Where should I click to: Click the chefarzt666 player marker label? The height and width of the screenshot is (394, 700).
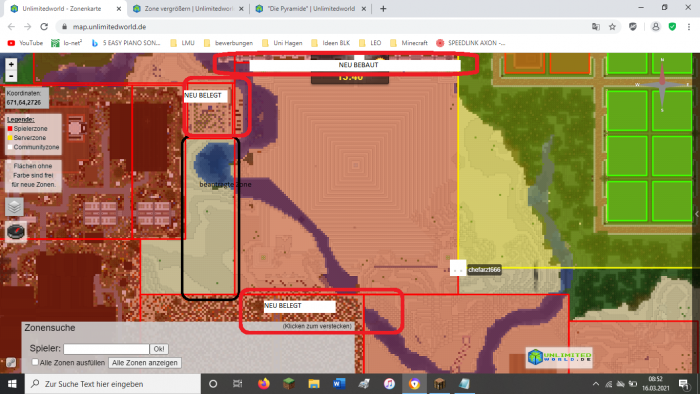point(484,270)
